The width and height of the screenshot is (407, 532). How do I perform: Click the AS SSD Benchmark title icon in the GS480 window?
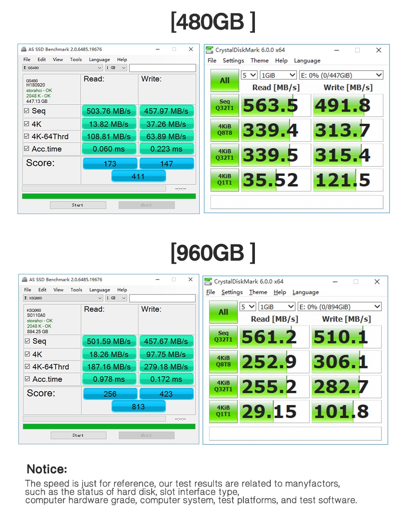(x=24, y=49)
